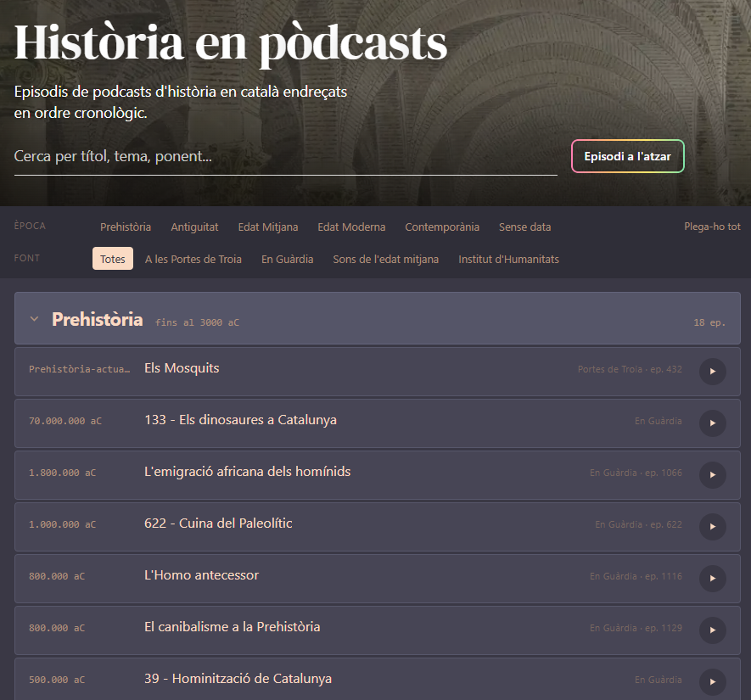Filter by Edat Mitjana epoch
This screenshot has height=700, width=751.
click(x=268, y=227)
